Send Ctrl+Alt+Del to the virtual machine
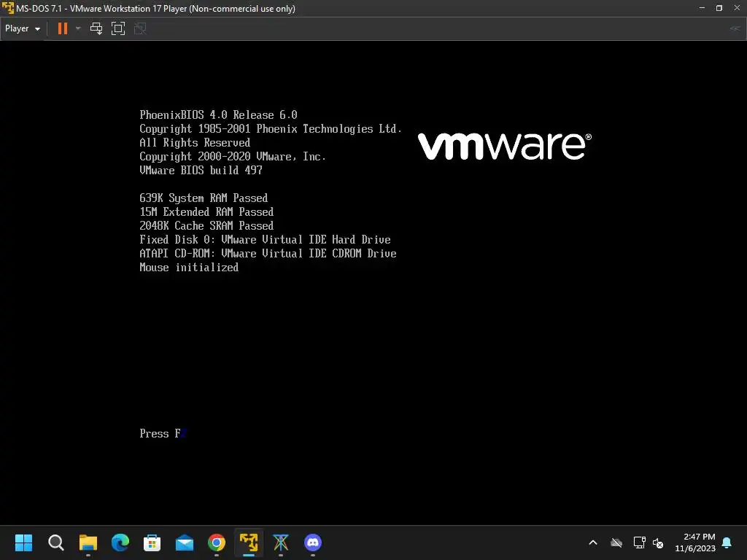The height and width of the screenshot is (560, 747). point(96,28)
